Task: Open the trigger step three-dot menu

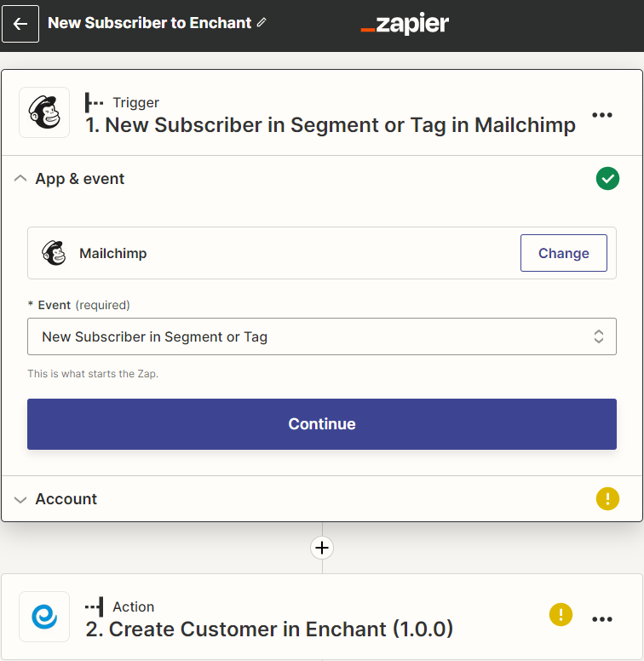Action: (602, 115)
